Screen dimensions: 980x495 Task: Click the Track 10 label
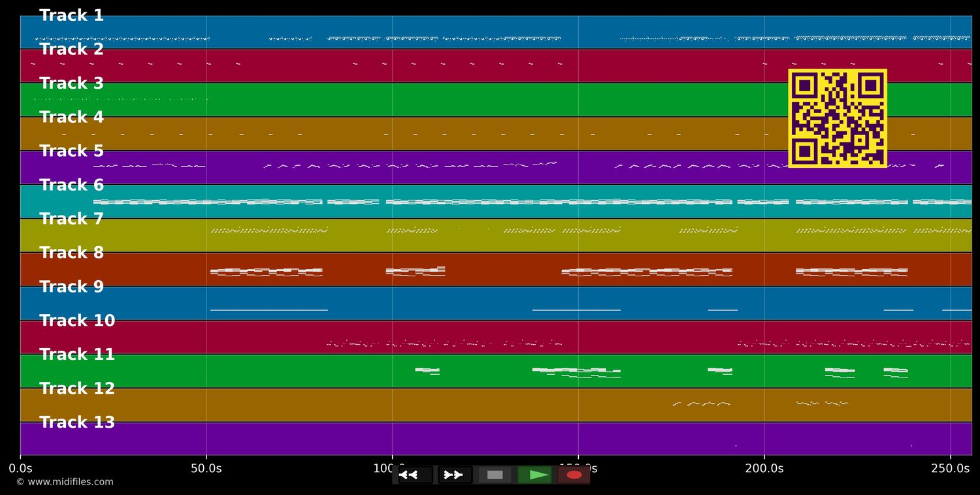(x=77, y=321)
